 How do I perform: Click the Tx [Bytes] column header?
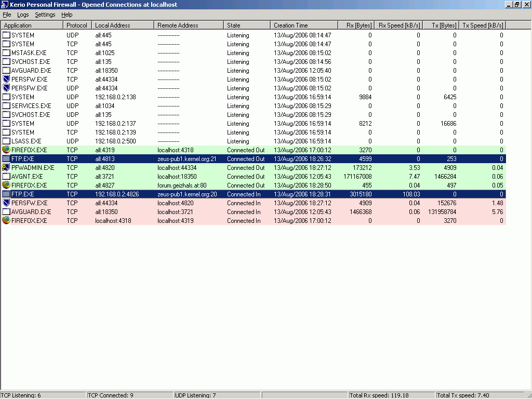tap(441, 25)
